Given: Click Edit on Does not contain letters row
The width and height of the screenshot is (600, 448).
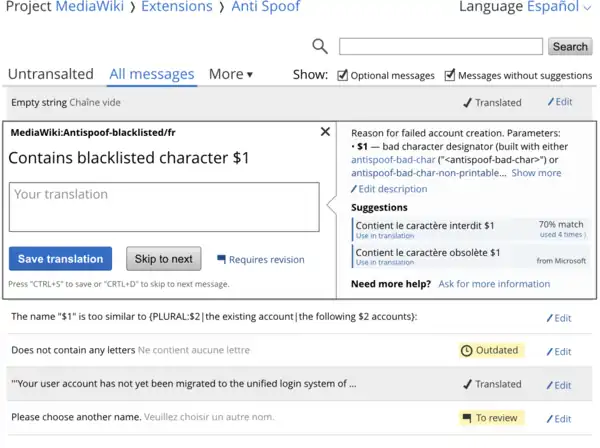Looking at the screenshot, I should tap(560, 351).
